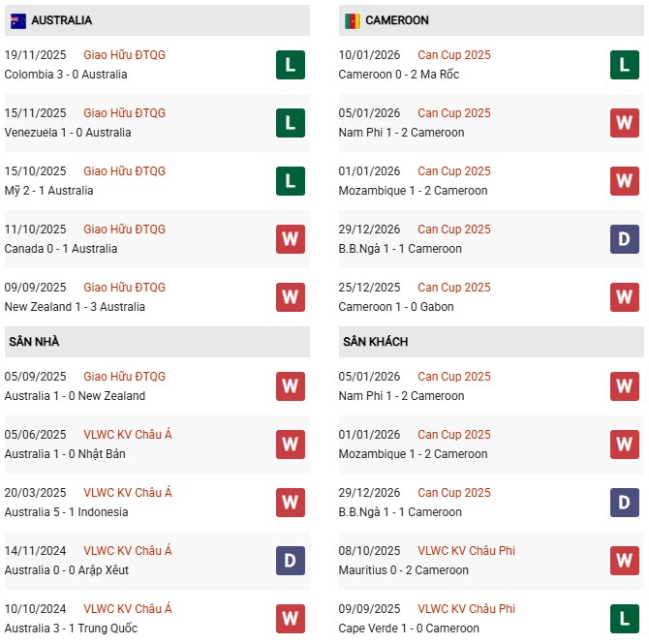The height and width of the screenshot is (644, 649).
Task: Click the Mỹ 2 - 1 Australia result row
Action: point(48,191)
